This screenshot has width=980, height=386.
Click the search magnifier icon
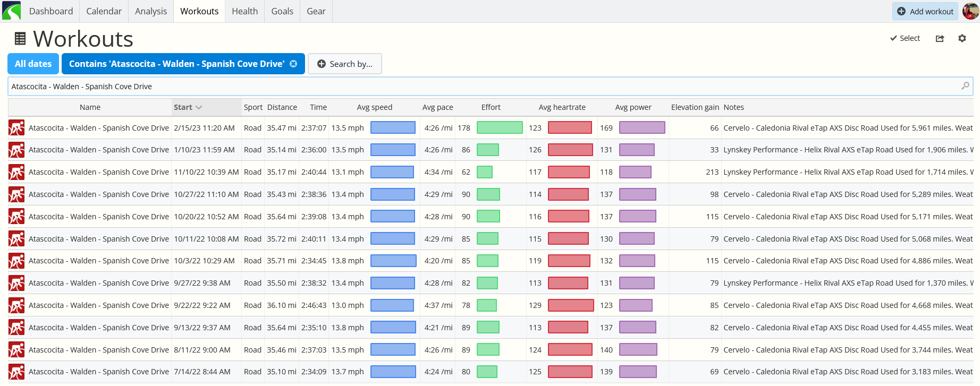point(965,86)
